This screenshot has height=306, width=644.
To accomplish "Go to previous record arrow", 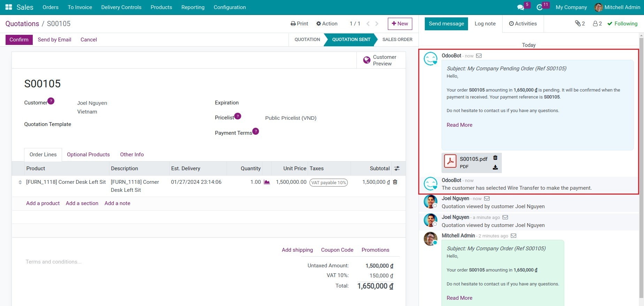I will (x=368, y=24).
